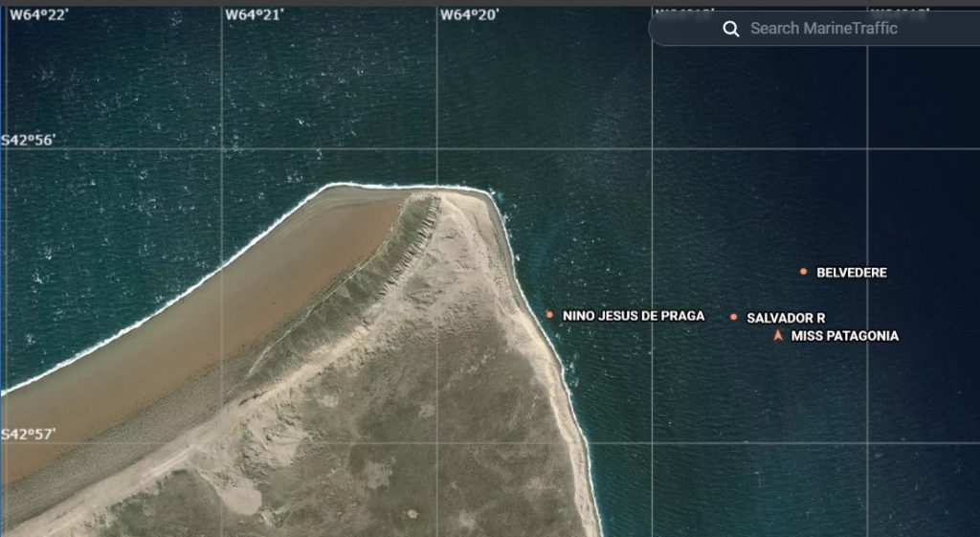
Task: Click the magnifying glass search icon
Action: coord(731,29)
